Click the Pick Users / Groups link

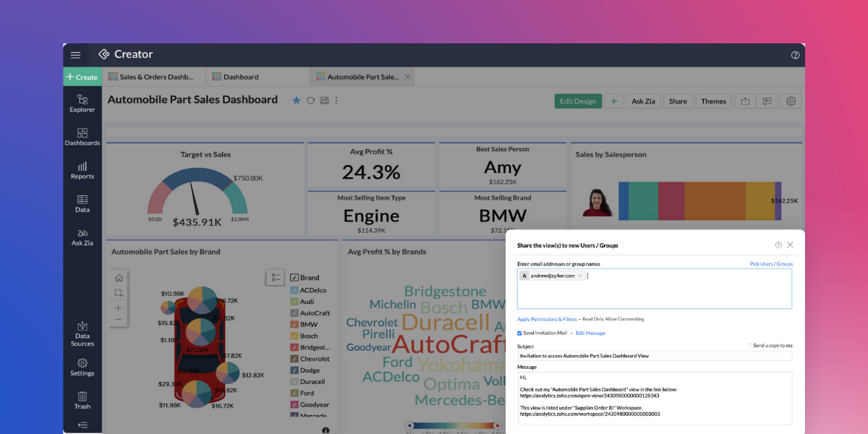(771, 264)
